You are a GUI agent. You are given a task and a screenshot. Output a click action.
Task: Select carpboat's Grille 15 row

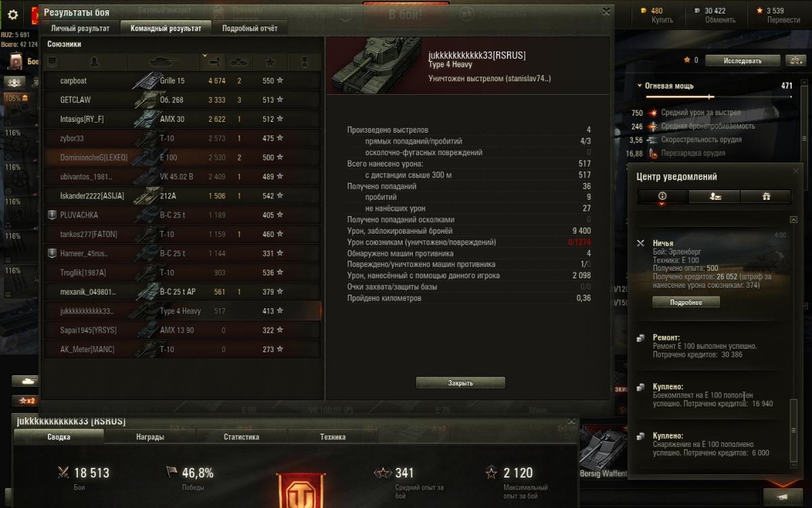click(182, 81)
